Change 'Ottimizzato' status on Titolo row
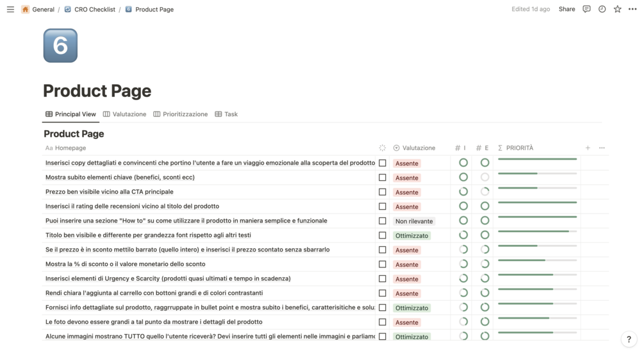Image resolution: width=644 pixels, height=354 pixels. tap(411, 235)
